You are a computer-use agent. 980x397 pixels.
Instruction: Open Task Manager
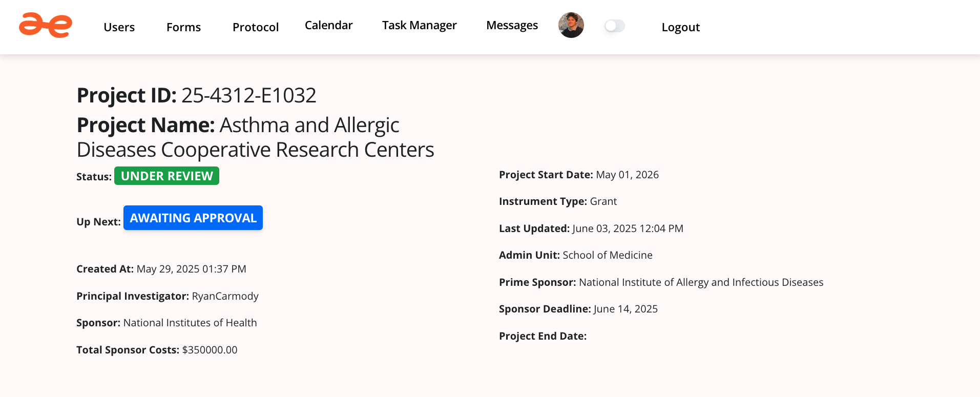[x=419, y=26]
